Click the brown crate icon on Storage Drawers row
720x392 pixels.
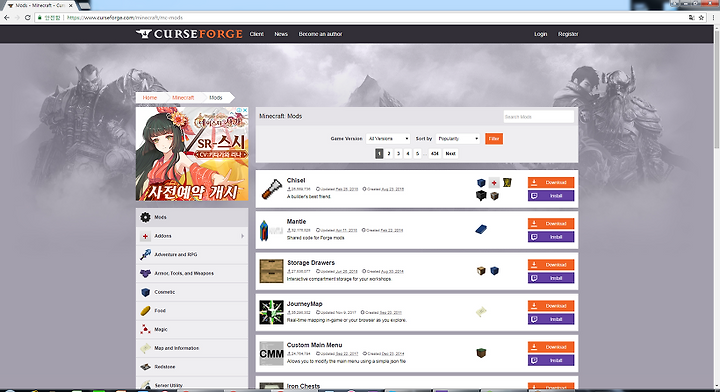pyautogui.click(x=481, y=271)
